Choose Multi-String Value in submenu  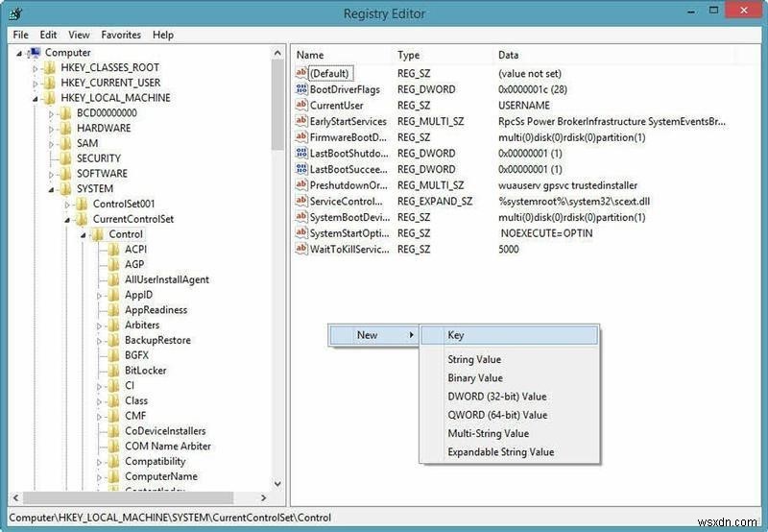[510, 434]
